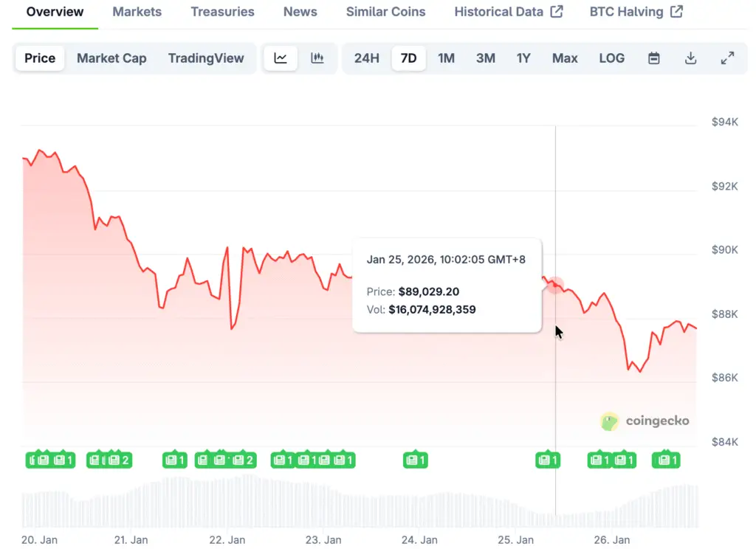Toggle LOG scale on the chart
756x549 pixels.
[x=611, y=58]
